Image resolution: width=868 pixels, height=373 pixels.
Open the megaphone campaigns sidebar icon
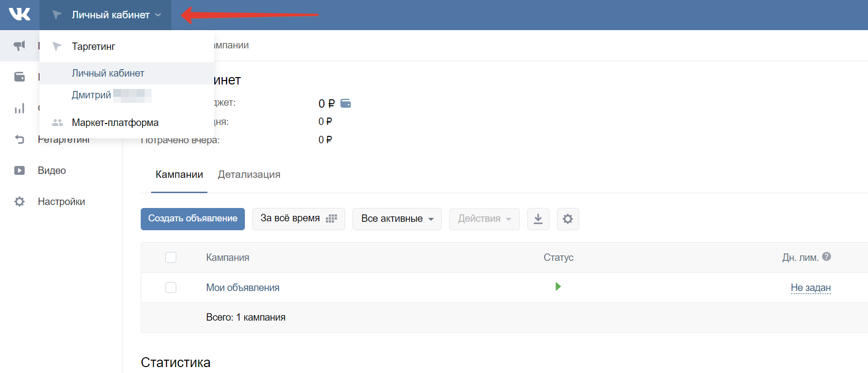tap(19, 46)
